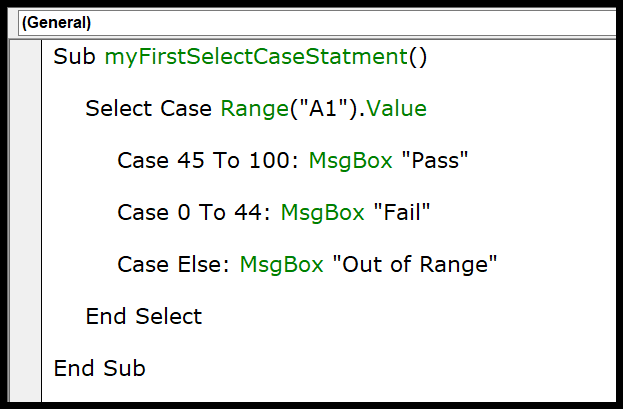Click the "Fail" string literal
623x409 pixels.
(x=402, y=212)
